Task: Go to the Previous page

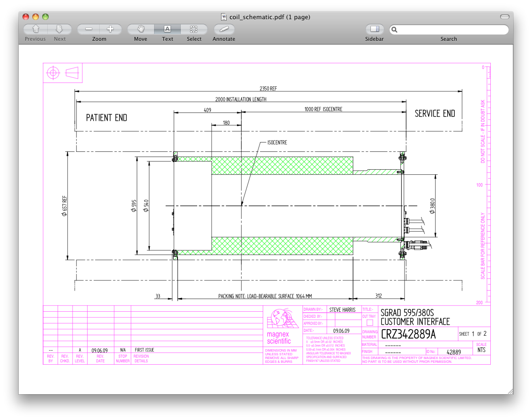Action: click(35, 29)
